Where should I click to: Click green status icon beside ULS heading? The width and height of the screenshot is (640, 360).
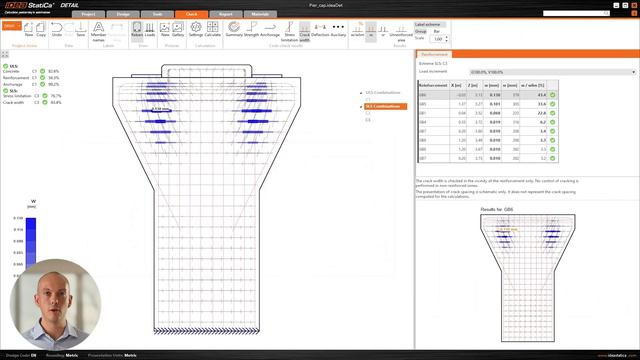(x=6, y=66)
